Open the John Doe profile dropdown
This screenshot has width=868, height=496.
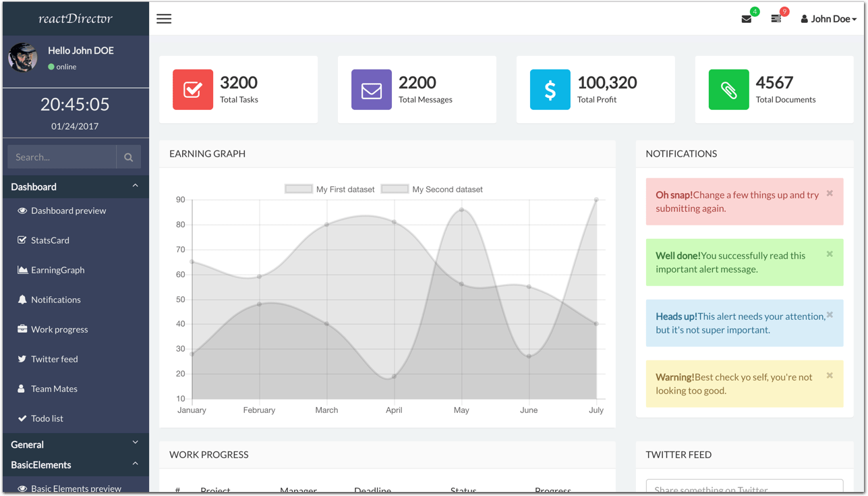828,19
